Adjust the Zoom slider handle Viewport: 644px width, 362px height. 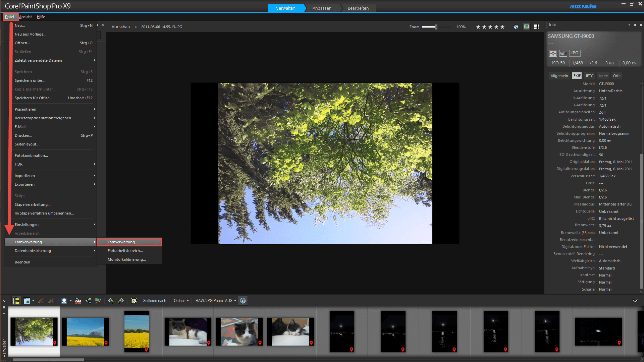click(436, 27)
